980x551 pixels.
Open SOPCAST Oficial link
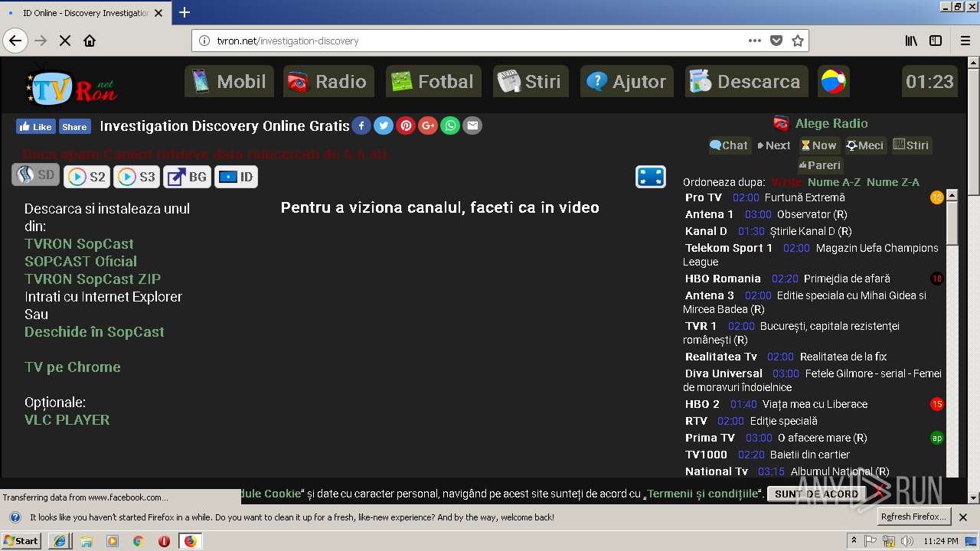[80, 262]
